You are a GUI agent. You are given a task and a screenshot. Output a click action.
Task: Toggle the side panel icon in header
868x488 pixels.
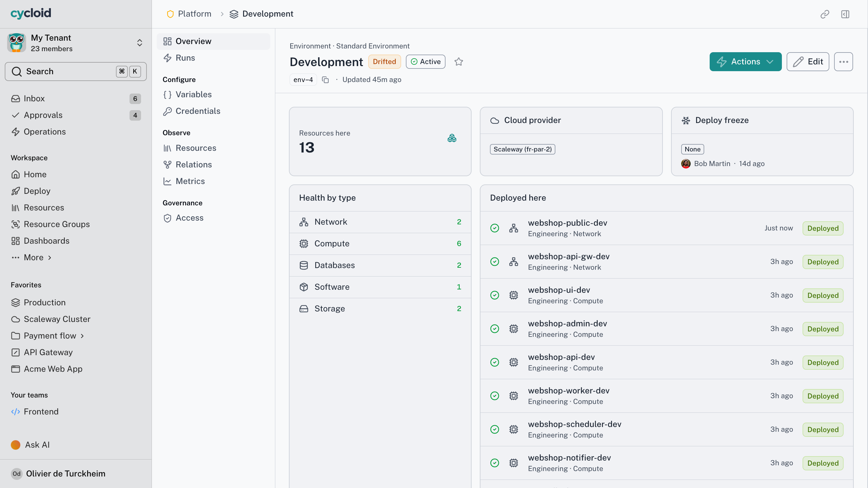click(845, 14)
